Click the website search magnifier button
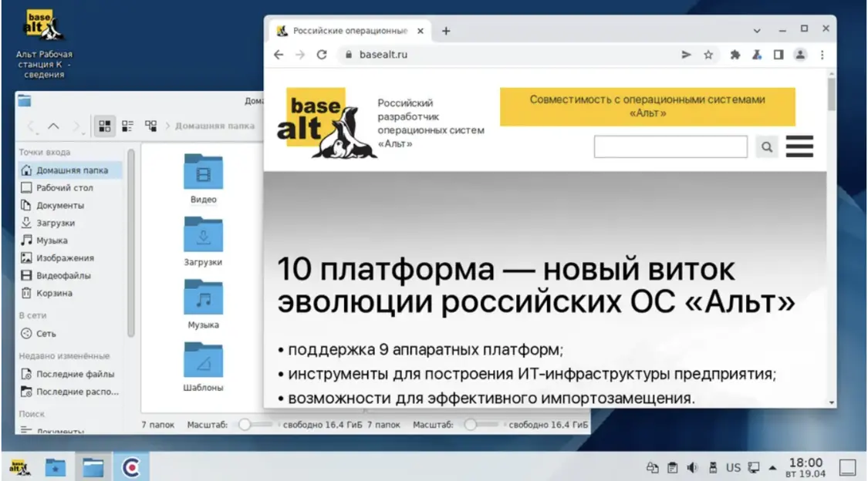 [x=767, y=147]
